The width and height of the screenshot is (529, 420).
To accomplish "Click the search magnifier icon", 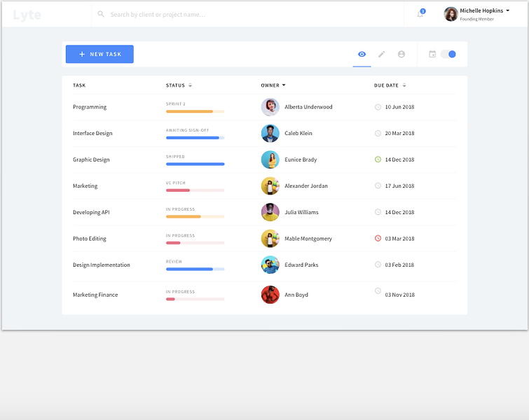I will click(100, 14).
